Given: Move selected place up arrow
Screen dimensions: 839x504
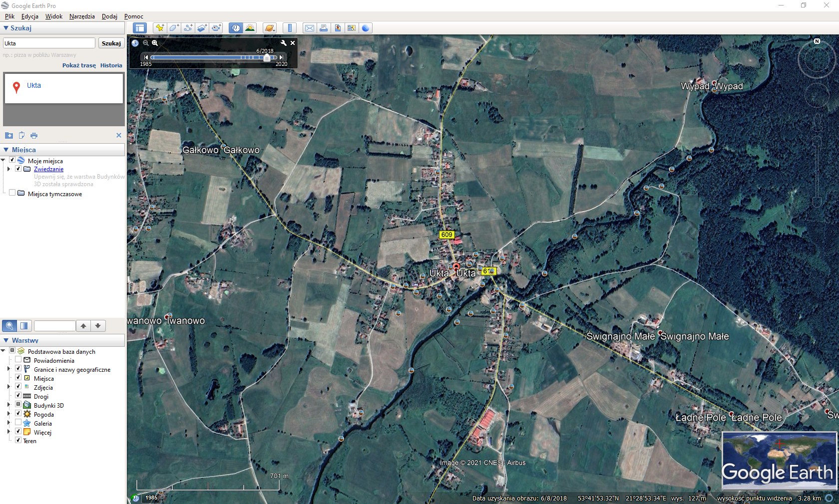Looking at the screenshot, I should coord(83,326).
